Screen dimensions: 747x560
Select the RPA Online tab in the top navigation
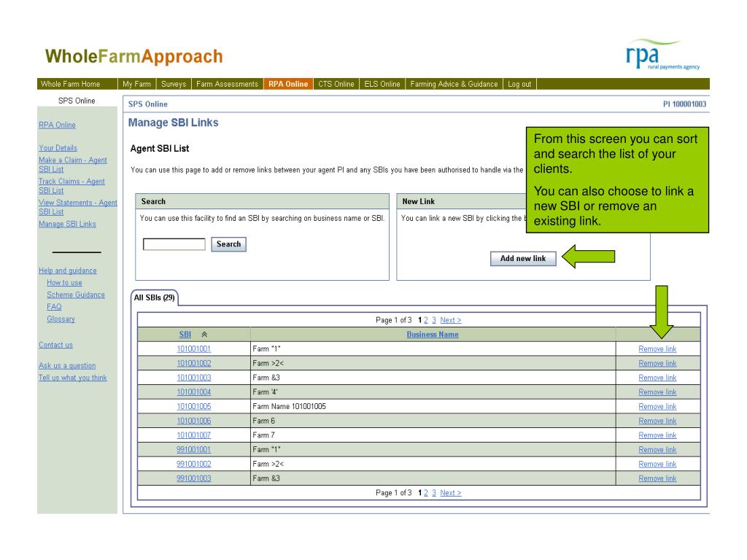pyautogui.click(x=288, y=84)
